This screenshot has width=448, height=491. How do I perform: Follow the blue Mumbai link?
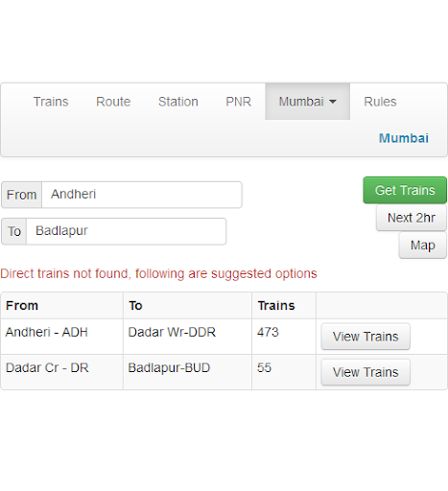tap(404, 138)
